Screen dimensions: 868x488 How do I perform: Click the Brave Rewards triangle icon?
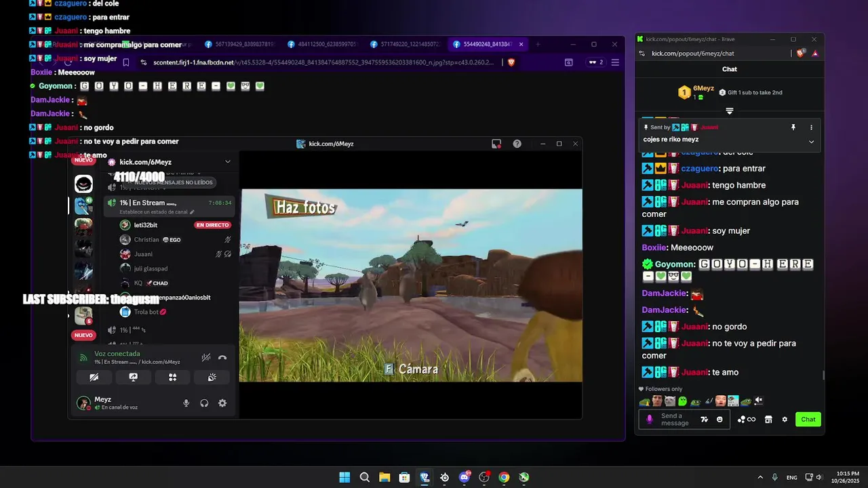814,53
